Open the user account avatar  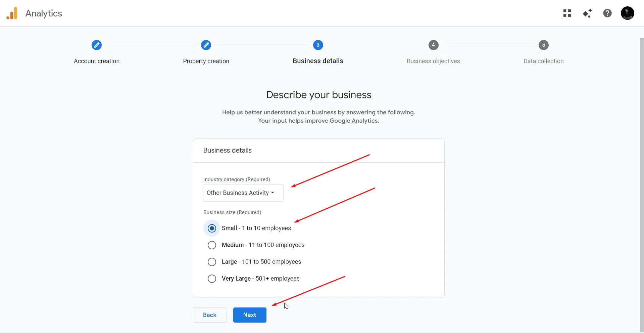click(x=628, y=13)
